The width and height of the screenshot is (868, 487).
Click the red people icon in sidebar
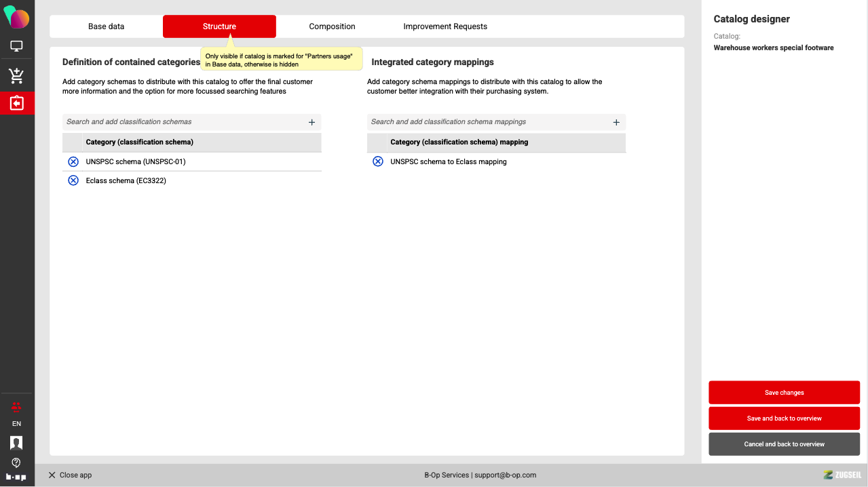(17, 406)
